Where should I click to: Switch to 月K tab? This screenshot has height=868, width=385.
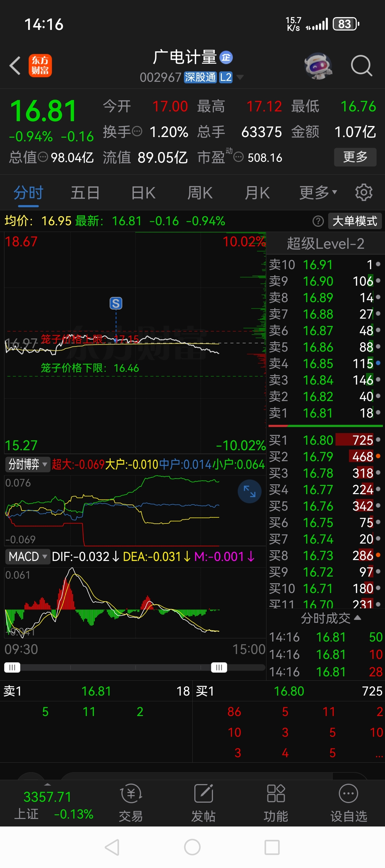coord(257,193)
